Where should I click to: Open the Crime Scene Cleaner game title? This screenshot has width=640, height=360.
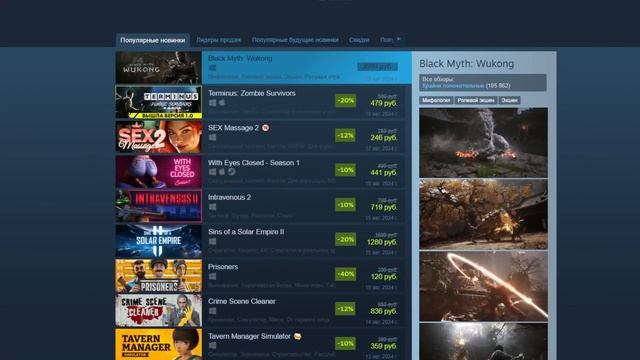[x=242, y=301]
